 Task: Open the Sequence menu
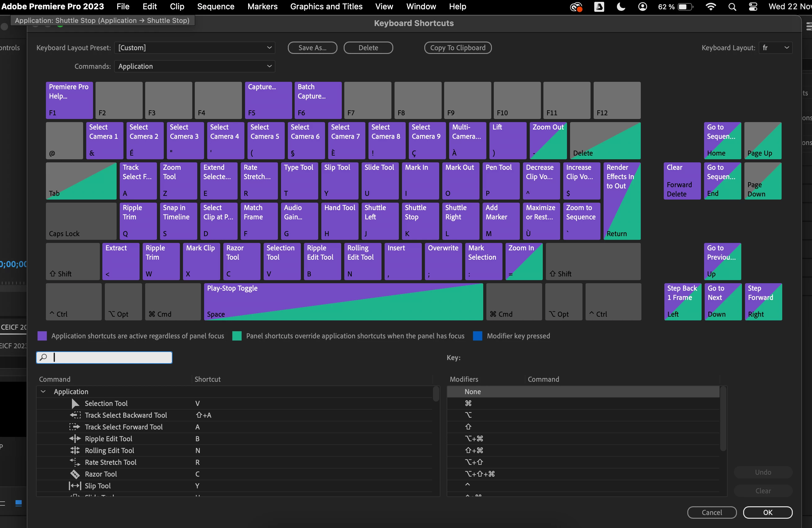pyautogui.click(x=216, y=7)
